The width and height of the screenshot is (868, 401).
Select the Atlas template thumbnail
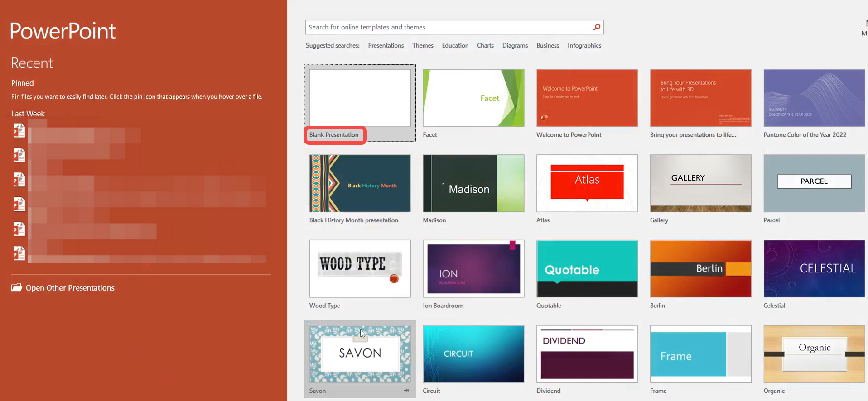[x=587, y=183]
